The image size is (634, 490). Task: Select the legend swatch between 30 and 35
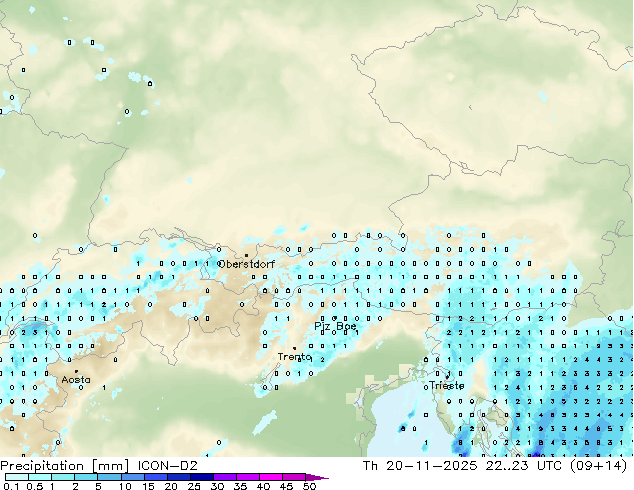(225, 477)
